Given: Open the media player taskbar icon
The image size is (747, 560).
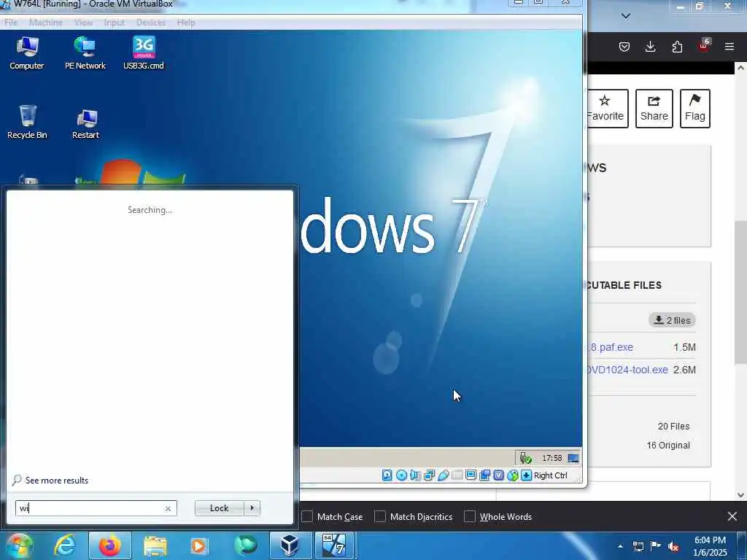Looking at the screenshot, I should 198,545.
